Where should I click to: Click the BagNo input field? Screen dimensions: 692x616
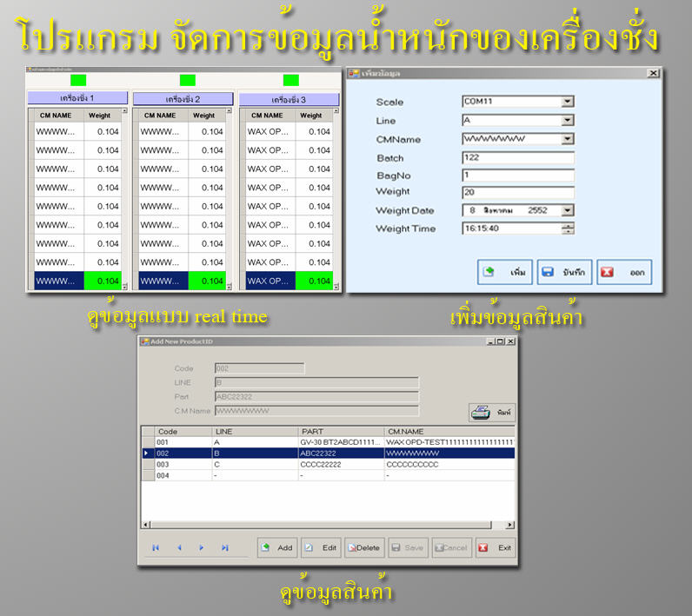click(x=518, y=175)
